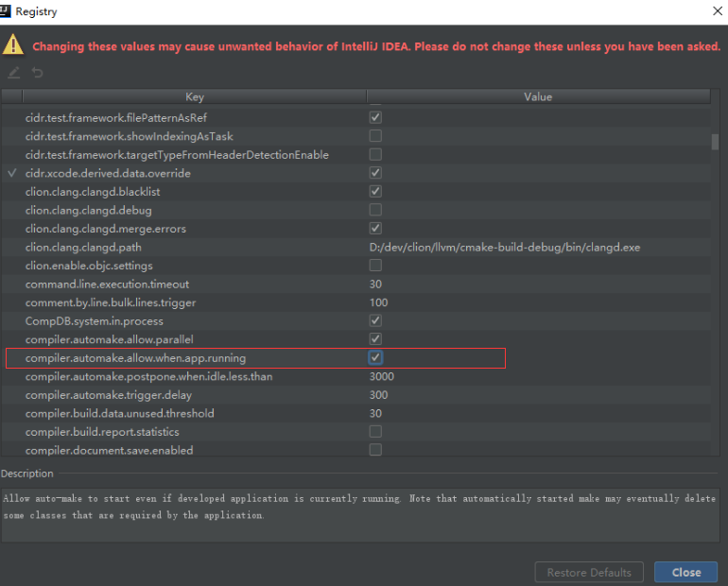Select the compiler.document.save.enabled key
728x586 pixels.
pyautogui.click(x=109, y=450)
